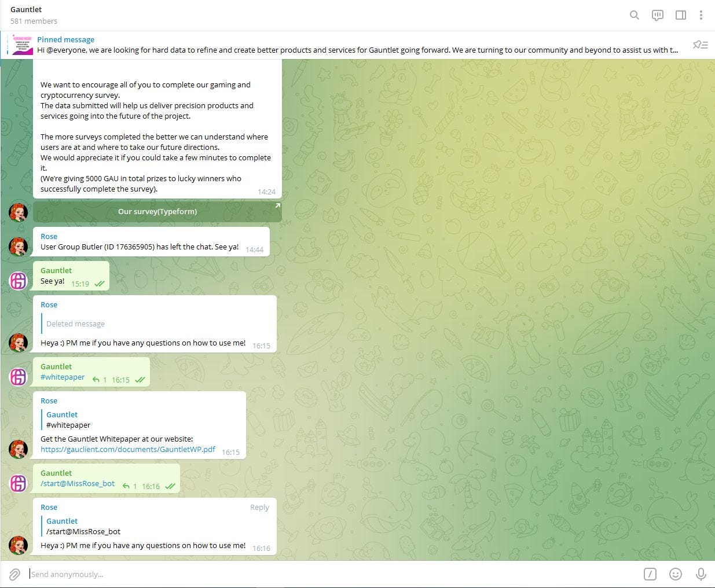Open the discussion comments icon in header

pyautogui.click(x=658, y=15)
